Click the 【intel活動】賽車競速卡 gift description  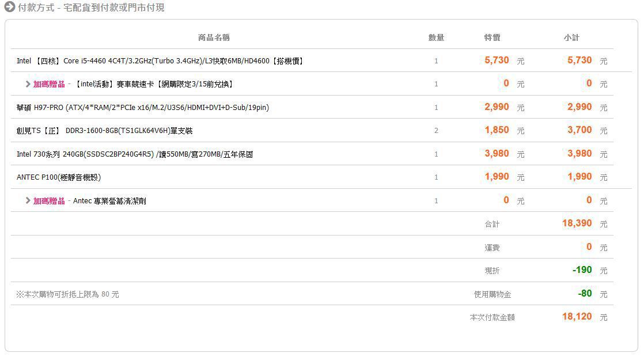pyautogui.click(x=154, y=84)
